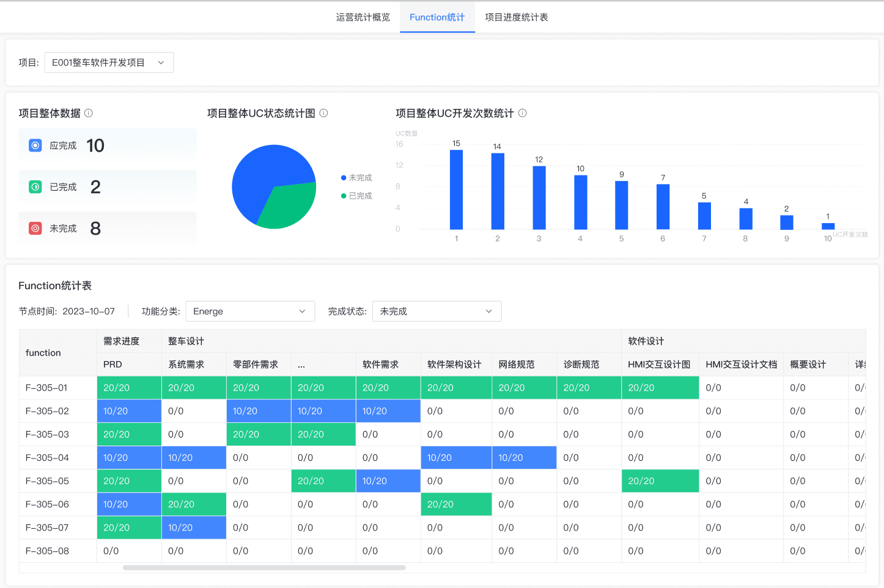The width and height of the screenshot is (884, 588).
Task: Switch to the 运营统计概览 tab
Action: tap(363, 17)
